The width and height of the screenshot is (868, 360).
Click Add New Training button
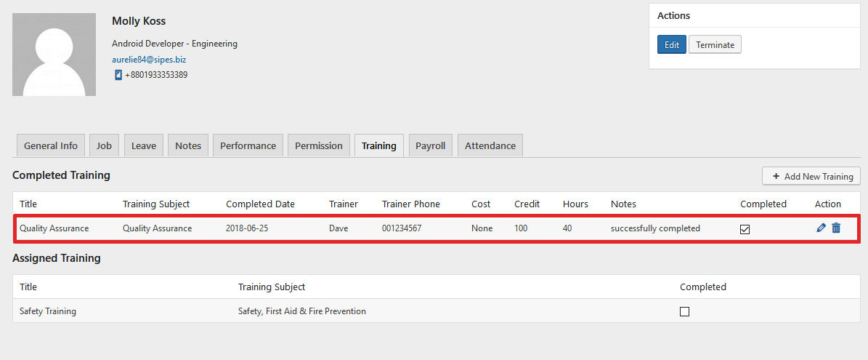(x=811, y=176)
